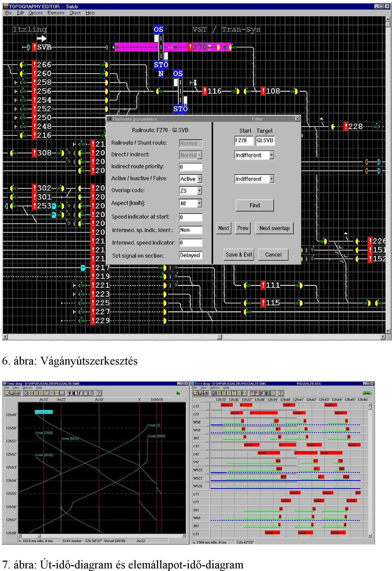Click the white arrow symbol above SVB
This screenshot has width=392, height=571.
coord(42,38)
